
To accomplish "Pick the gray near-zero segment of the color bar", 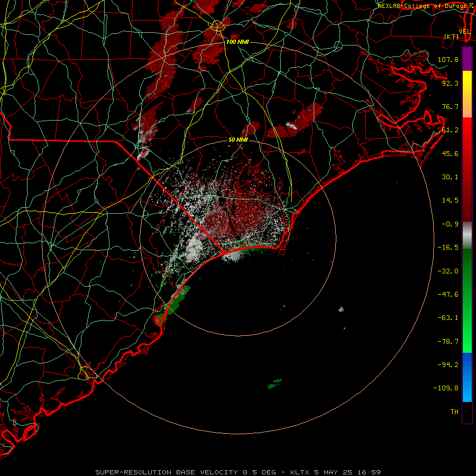I will [x=467, y=235].
